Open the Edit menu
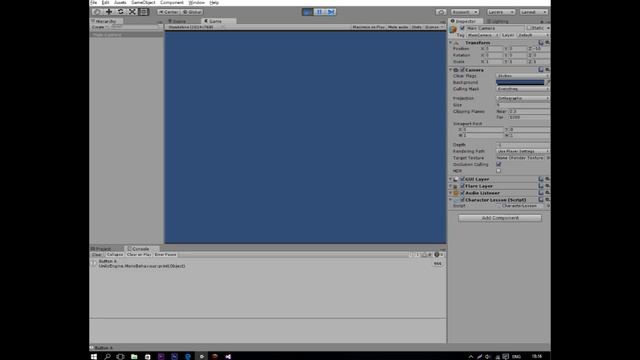Image resolution: width=640 pixels, height=360 pixels. click(x=105, y=2)
